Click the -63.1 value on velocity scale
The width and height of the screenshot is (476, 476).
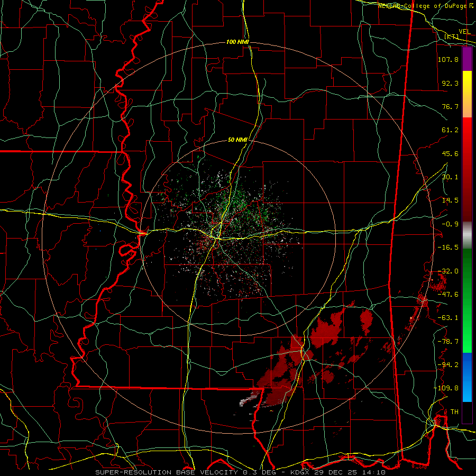point(448,318)
